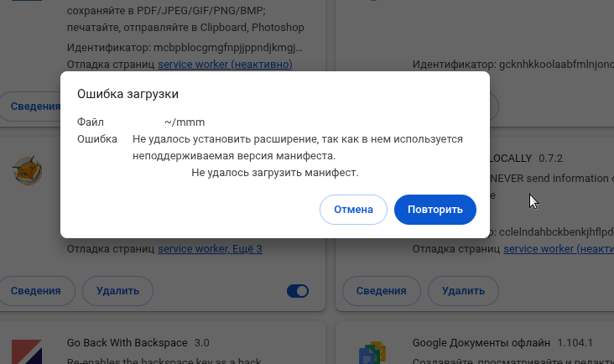The height and width of the screenshot is (364, 614).
Task: Click the Go Back With Backspace title
Action: click(x=127, y=343)
